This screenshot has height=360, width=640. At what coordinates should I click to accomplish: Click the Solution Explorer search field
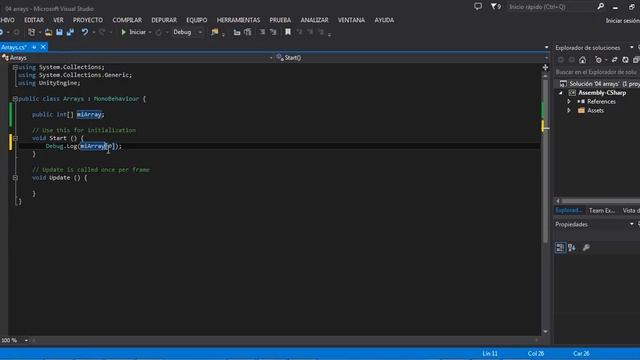597,72
